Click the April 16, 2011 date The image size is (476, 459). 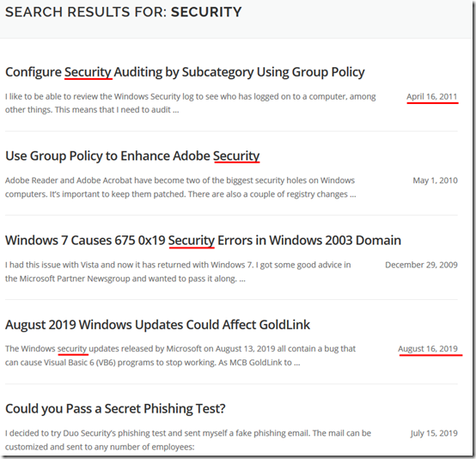click(432, 96)
